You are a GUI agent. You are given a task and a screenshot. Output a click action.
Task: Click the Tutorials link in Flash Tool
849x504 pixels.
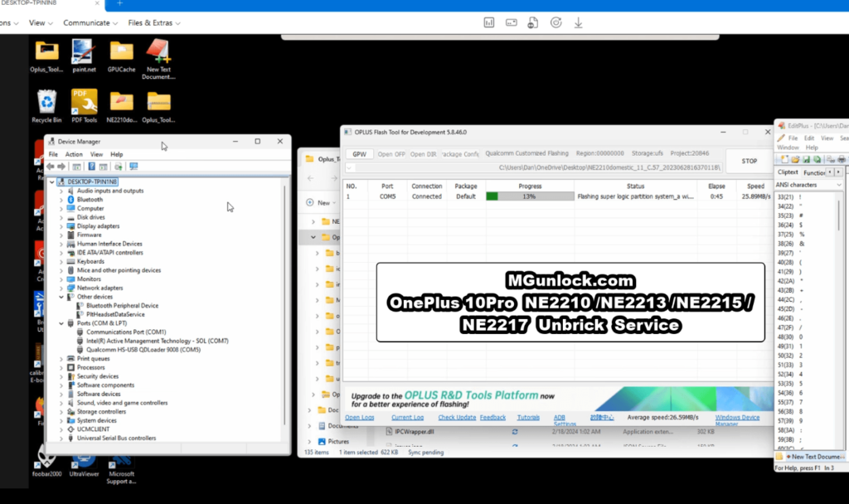tap(528, 418)
